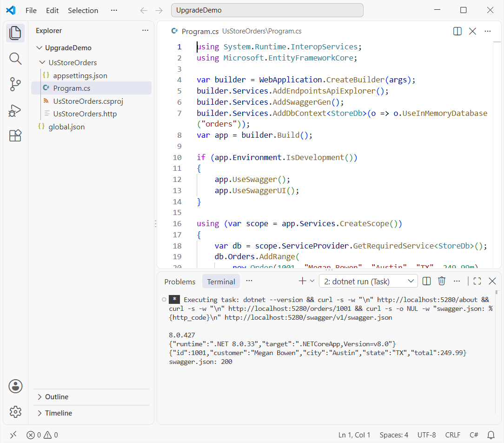Add a new terminal with plus icon
The height and width of the screenshot is (443, 504).
(303, 281)
